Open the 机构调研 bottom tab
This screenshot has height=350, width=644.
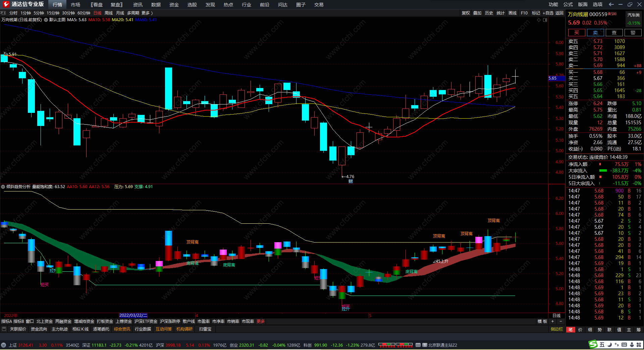tap(184, 329)
